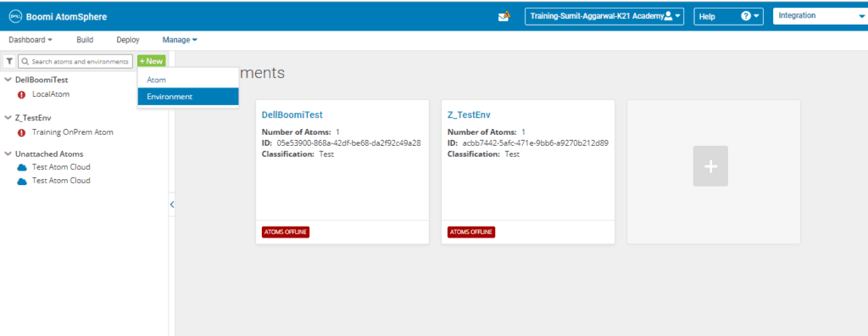Open the Build tab
This screenshot has width=868, height=336.
pyautogui.click(x=85, y=40)
